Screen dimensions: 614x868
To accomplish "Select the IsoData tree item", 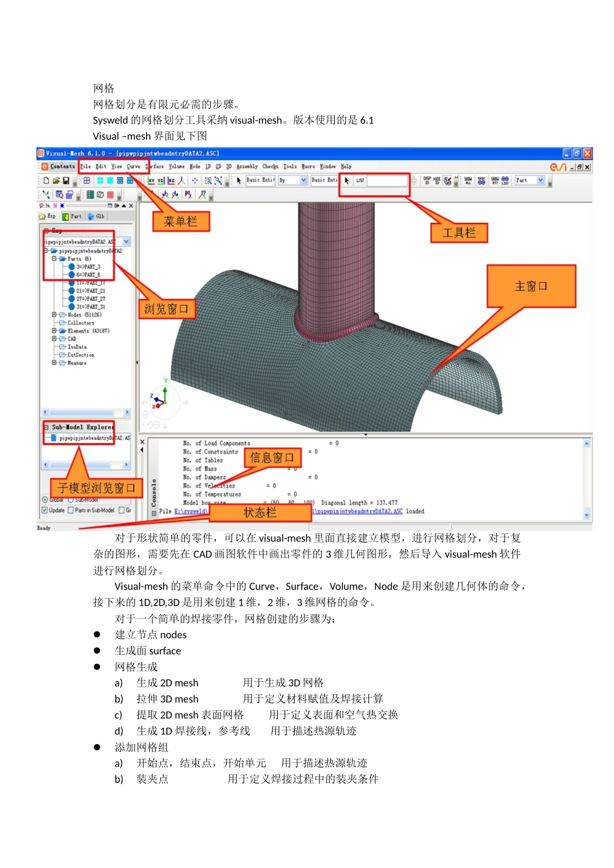I will click(77, 347).
